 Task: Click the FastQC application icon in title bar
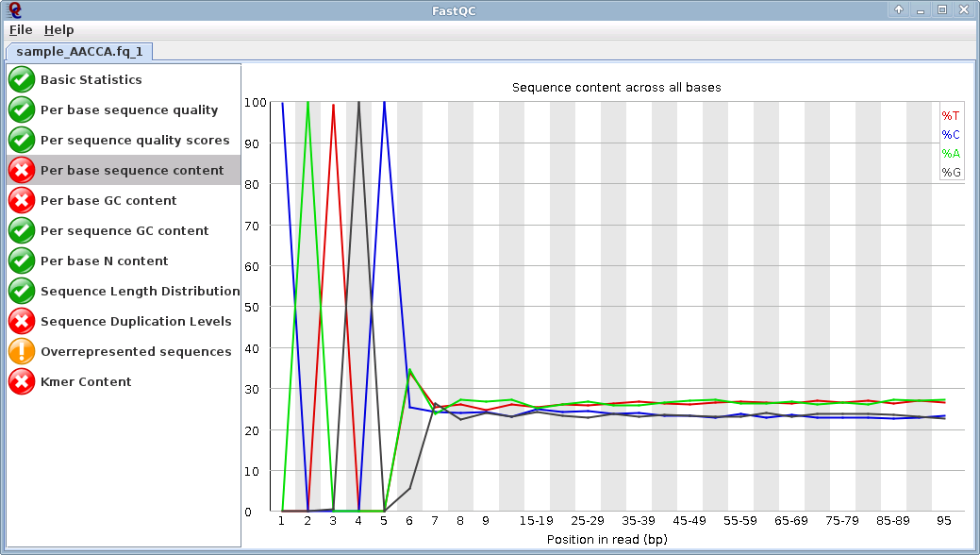(15, 9)
